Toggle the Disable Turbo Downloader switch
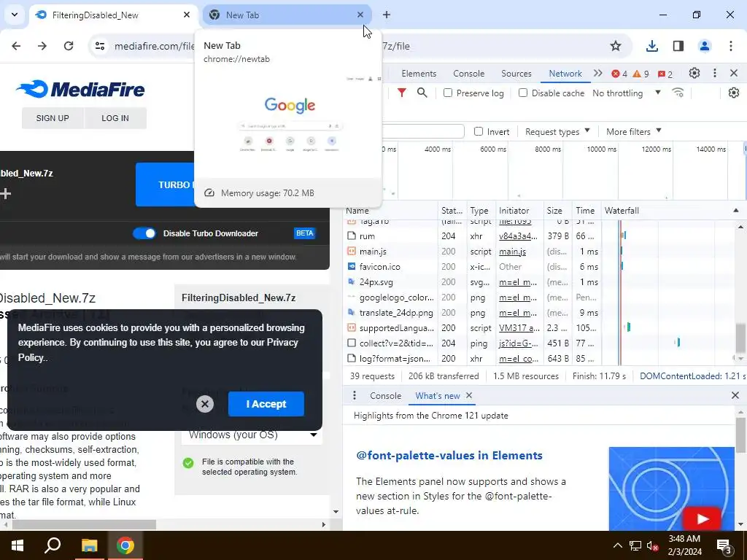The height and width of the screenshot is (560, 747). pos(144,233)
